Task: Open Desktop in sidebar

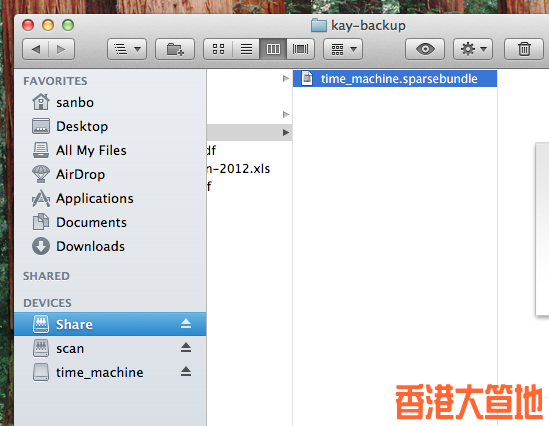Action: pyautogui.click(x=110, y=126)
